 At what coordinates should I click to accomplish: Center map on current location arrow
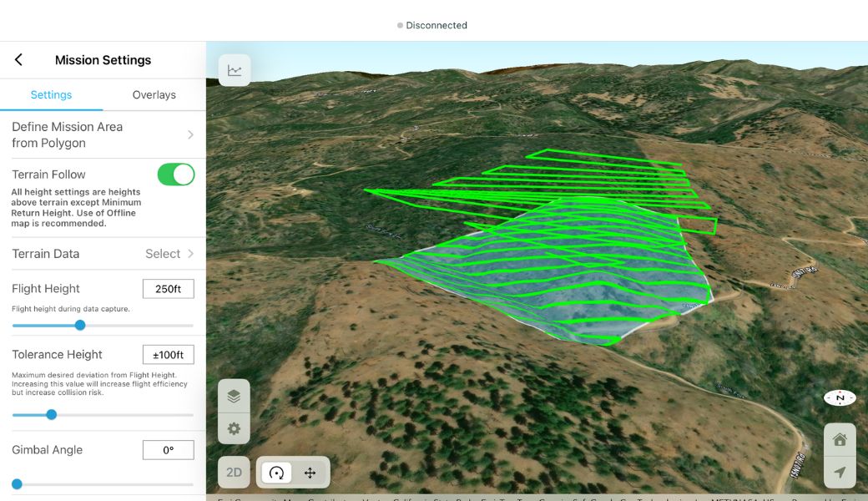[x=840, y=473]
